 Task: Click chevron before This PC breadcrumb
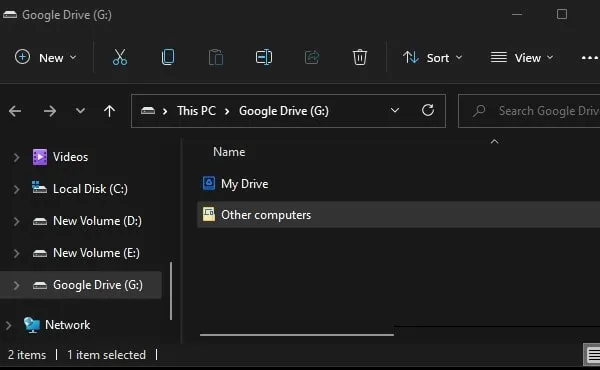(165, 111)
